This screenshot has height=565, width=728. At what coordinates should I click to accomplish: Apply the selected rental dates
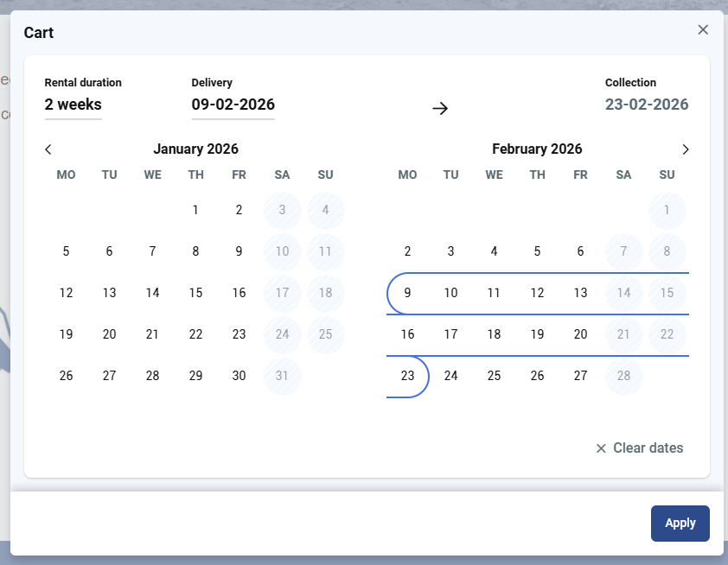680,523
